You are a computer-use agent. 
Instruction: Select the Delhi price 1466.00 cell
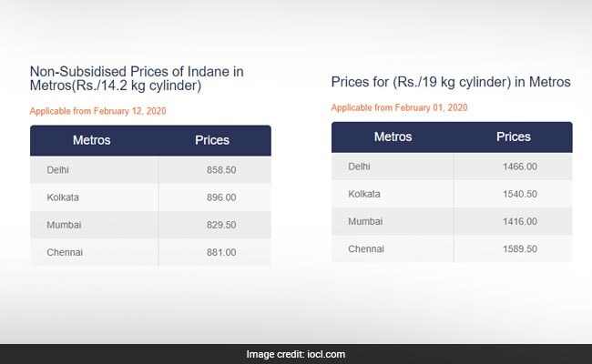[x=519, y=167]
